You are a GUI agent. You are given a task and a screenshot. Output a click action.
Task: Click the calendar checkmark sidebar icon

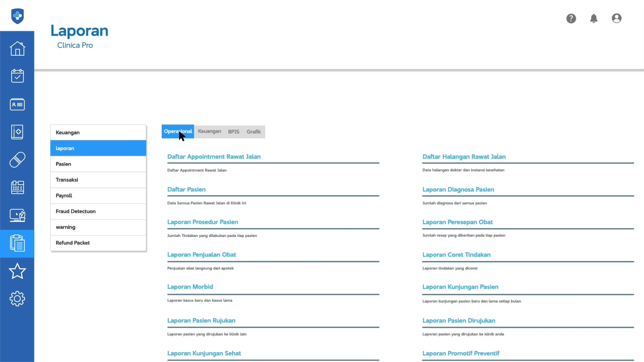tap(17, 76)
